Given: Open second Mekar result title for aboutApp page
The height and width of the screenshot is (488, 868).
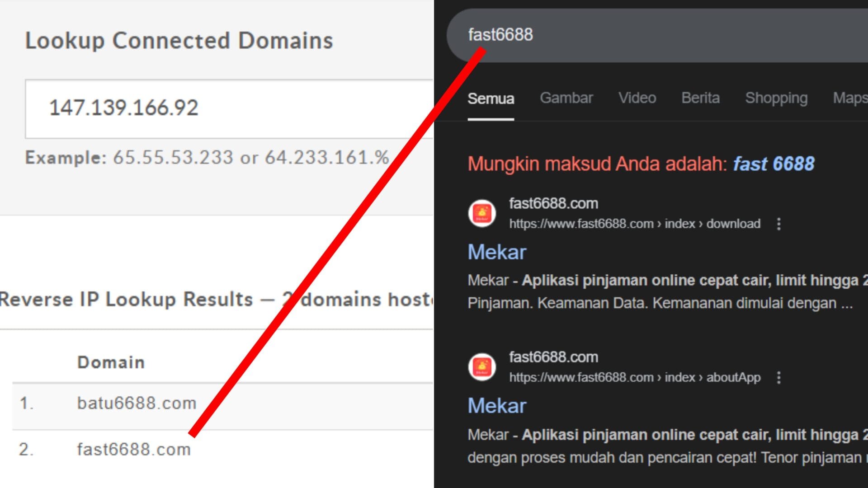Looking at the screenshot, I should 497,406.
